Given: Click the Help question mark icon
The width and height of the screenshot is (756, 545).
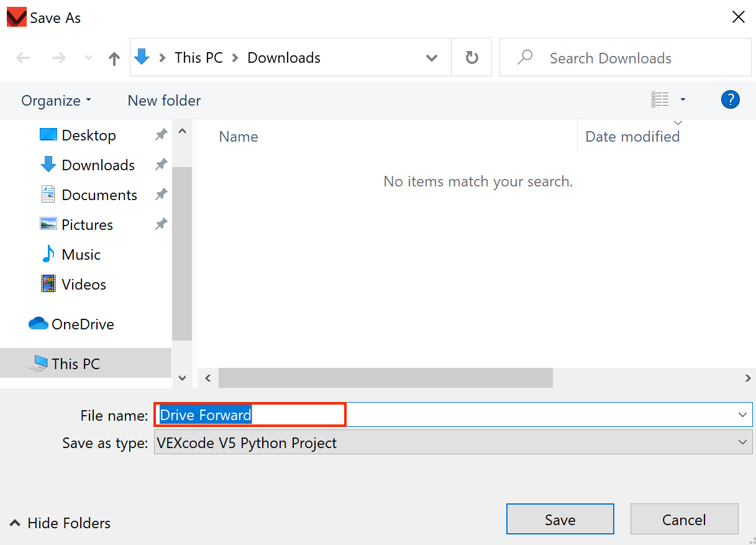Looking at the screenshot, I should click(730, 99).
